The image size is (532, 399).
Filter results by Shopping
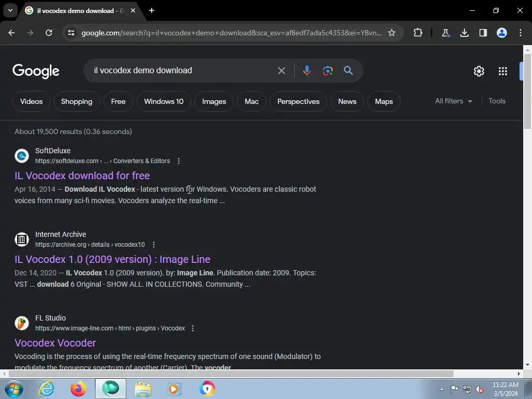click(x=77, y=101)
